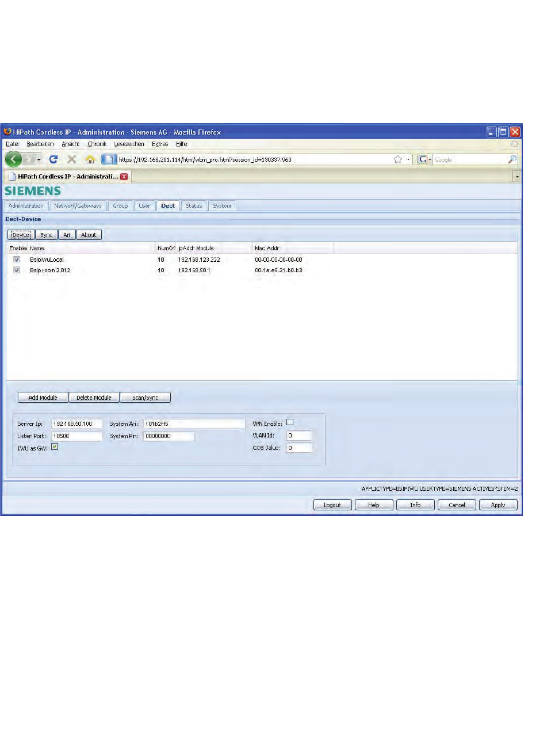The width and height of the screenshot is (555, 756).
Task: Click the Firefox icon in the title bar
Action: 7,132
